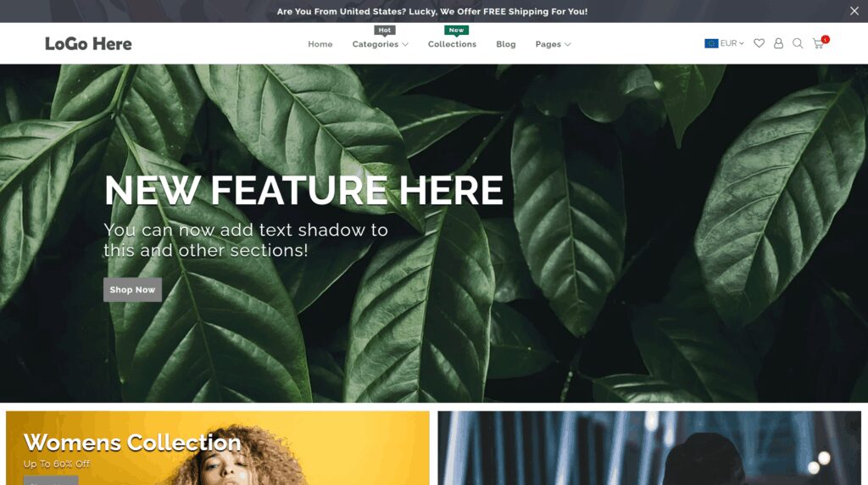868x485 pixels.
Task: Click the EU flag icon
Action: coord(711,43)
